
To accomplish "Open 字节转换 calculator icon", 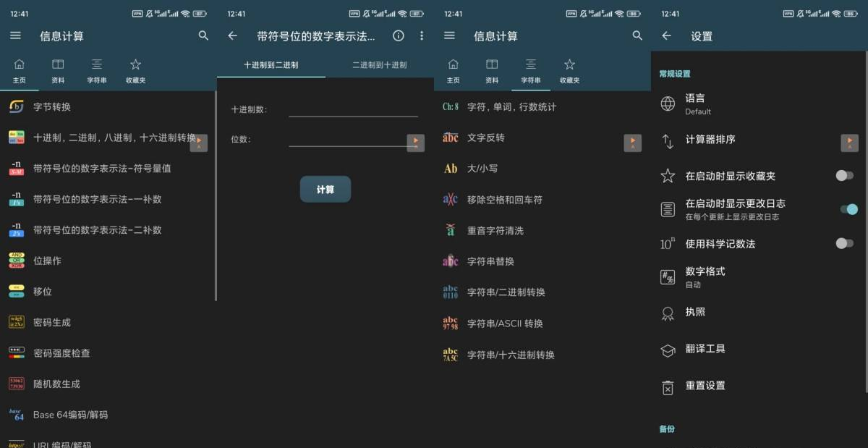I will [17, 107].
